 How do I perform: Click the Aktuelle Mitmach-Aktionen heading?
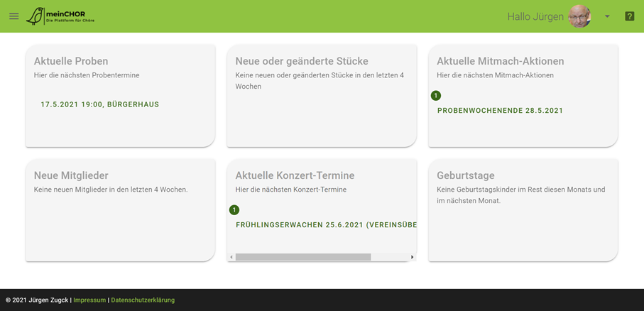point(501,61)
